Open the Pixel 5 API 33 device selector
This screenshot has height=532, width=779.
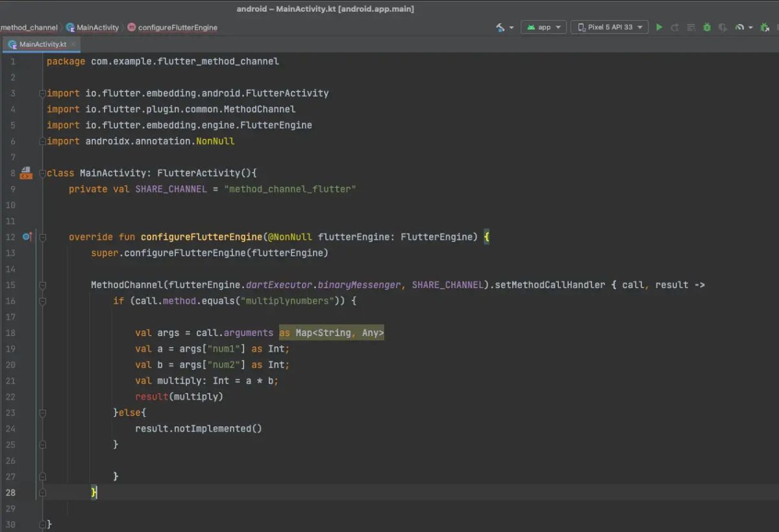(x=609, y=27)
